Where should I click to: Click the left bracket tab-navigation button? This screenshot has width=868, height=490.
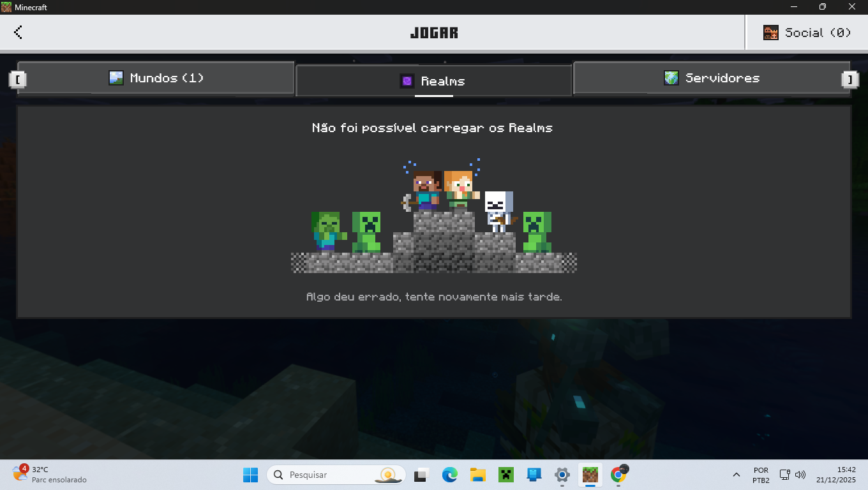pos(17,79)
